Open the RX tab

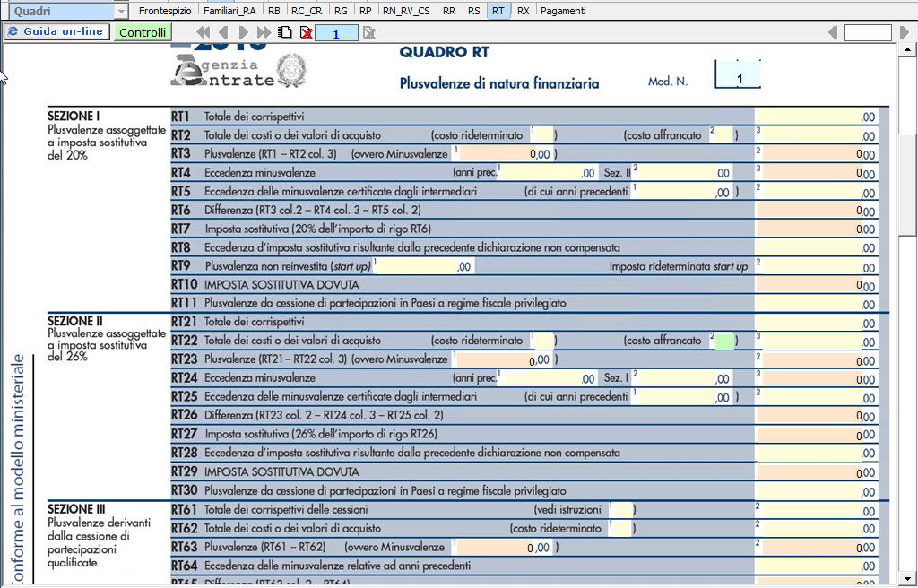pos(524,11)
